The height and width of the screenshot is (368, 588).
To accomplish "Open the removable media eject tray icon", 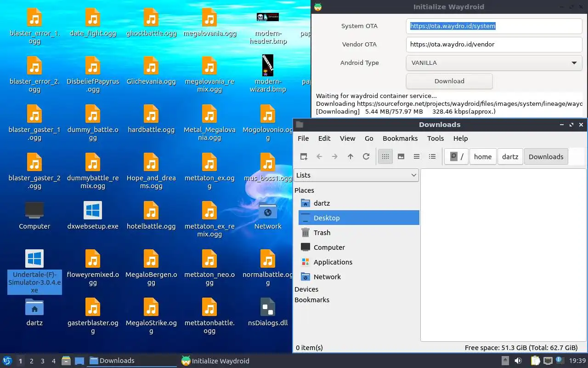I will pyautogui.click(x=505, y=361).
